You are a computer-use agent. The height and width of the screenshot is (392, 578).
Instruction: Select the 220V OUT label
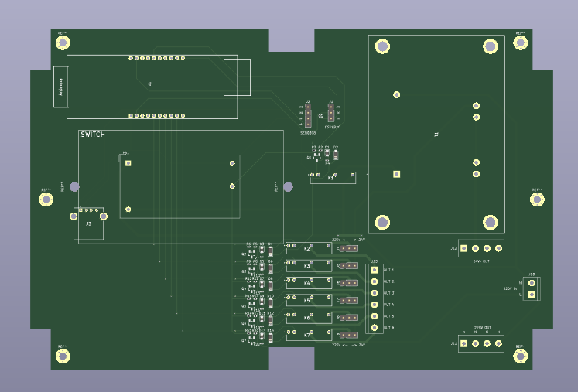pos(483,328)
